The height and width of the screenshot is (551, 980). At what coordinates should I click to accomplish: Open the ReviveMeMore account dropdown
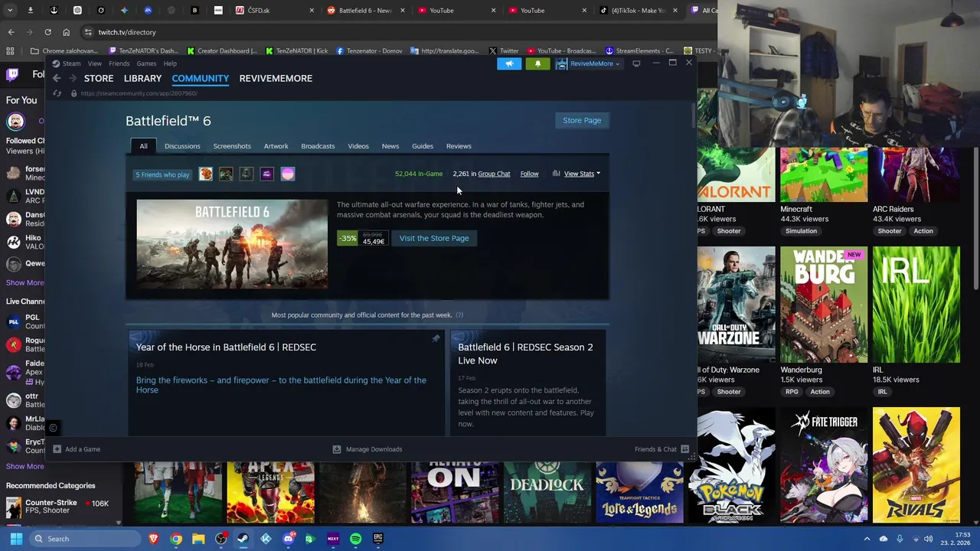pos(588,64)
